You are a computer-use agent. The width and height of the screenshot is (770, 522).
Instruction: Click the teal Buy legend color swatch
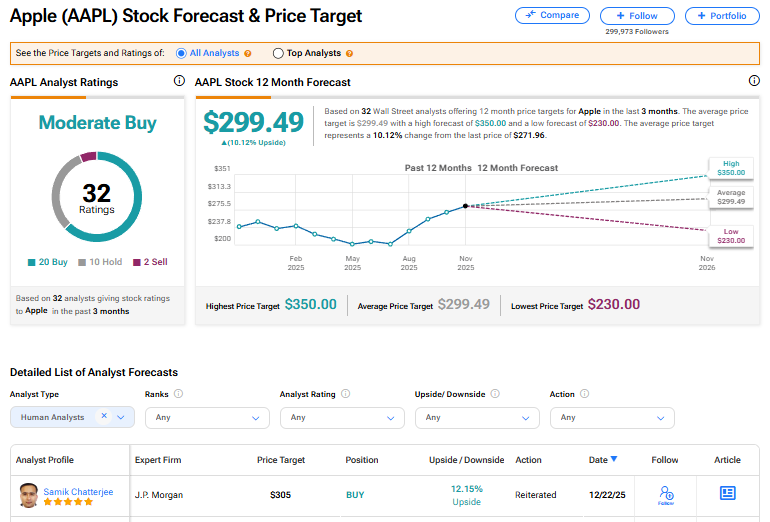[x=32, y=263]
